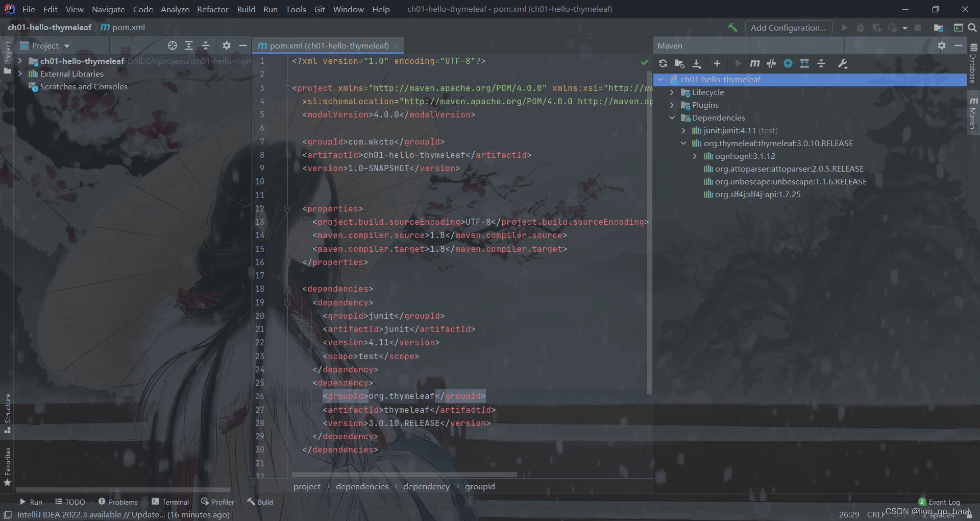
Task: Open Project Structure from the top toolbar
Action: pos(938,28)
